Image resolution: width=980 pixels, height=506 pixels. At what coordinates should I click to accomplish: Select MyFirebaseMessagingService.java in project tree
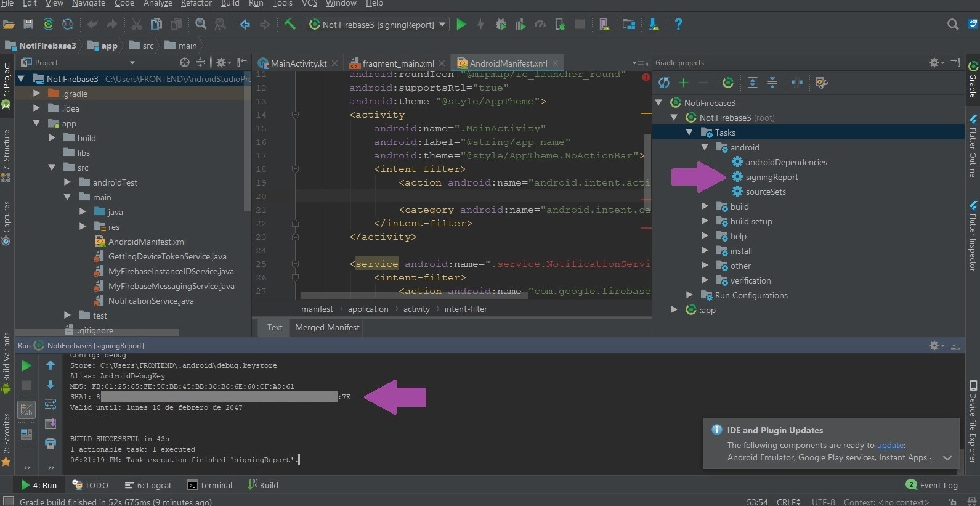(x=171, y=286)
